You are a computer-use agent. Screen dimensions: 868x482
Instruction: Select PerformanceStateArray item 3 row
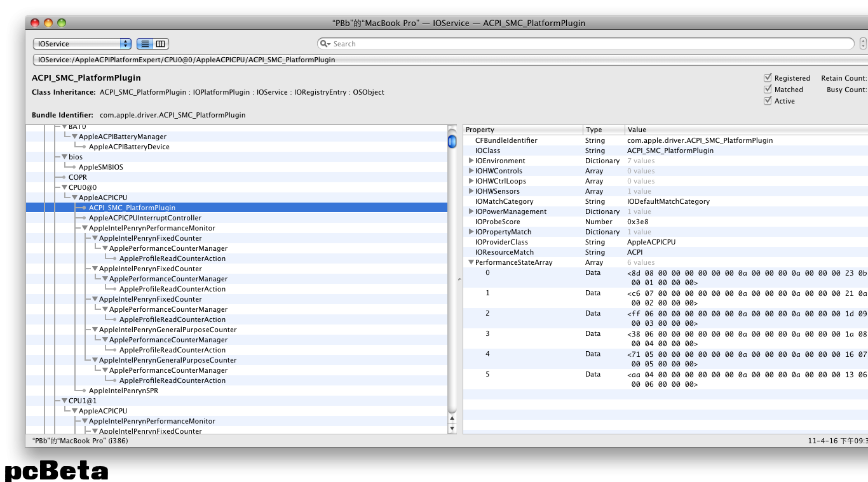click(665, 338)
